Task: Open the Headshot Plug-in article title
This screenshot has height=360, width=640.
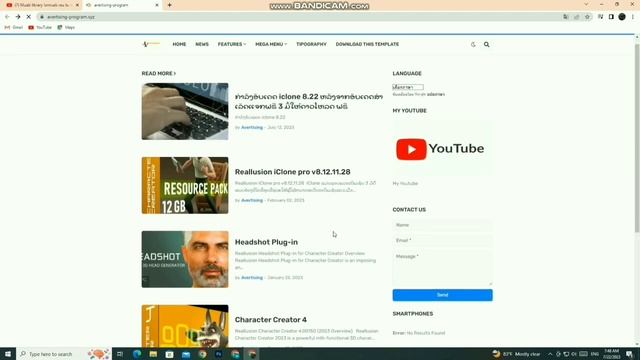Action: click(x=266, y=242)
